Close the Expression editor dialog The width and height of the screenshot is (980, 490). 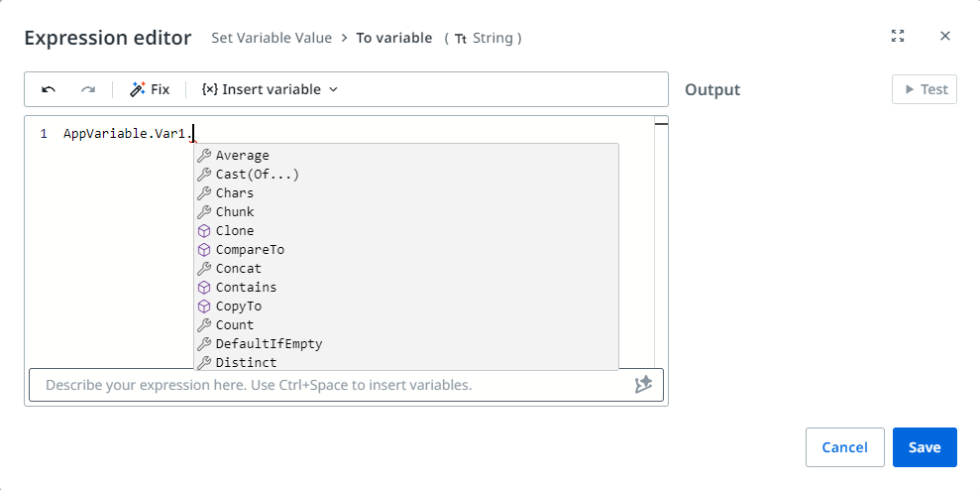[945, 37]
